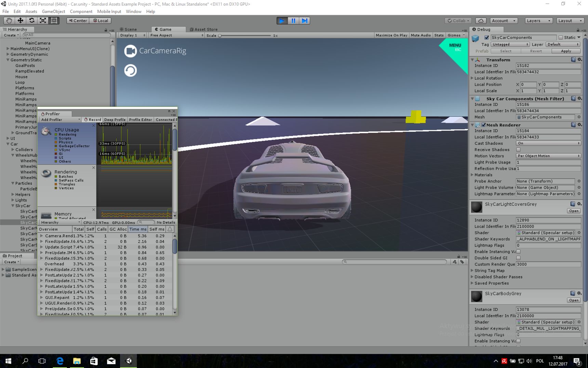The width and height of the screenshot is (588, 368).
Task: Click the Profile Editor button
Action: [x=140, y=120]
